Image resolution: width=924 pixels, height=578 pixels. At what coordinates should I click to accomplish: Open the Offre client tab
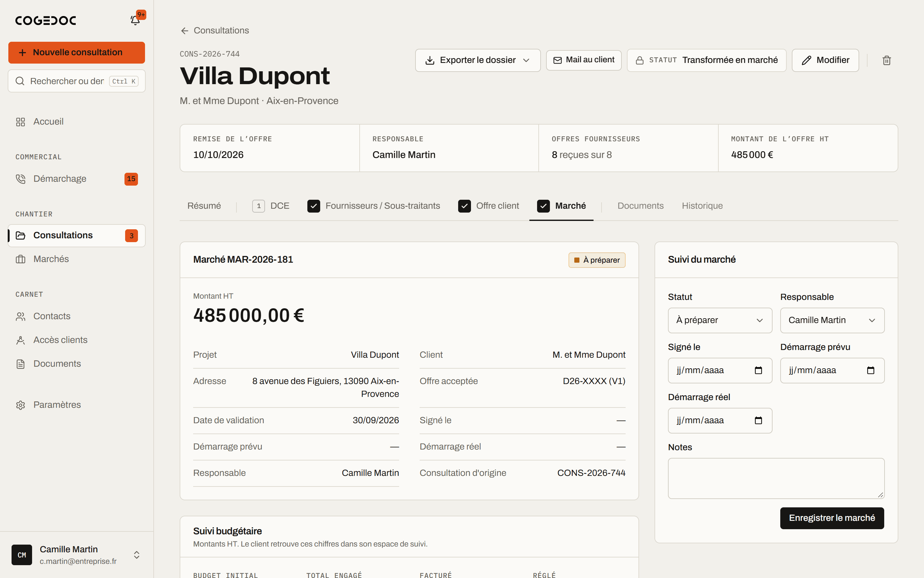pyautogui.click(x=488, y=206)
